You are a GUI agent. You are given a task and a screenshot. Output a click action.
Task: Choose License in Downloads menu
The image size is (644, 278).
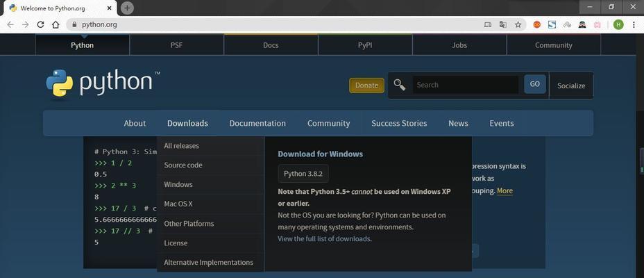click(x=210, y=243)
